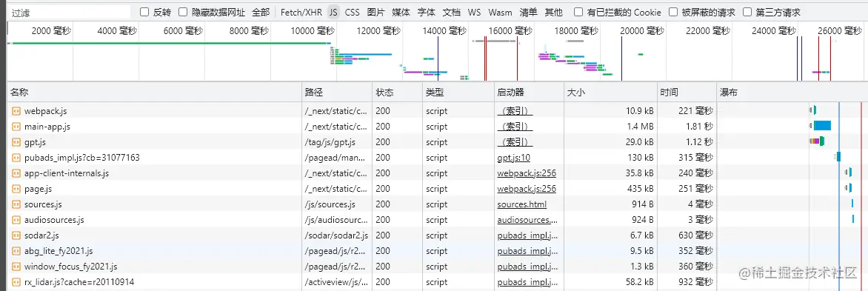Click the script icon beside sources.js

(x=16, y=204)
